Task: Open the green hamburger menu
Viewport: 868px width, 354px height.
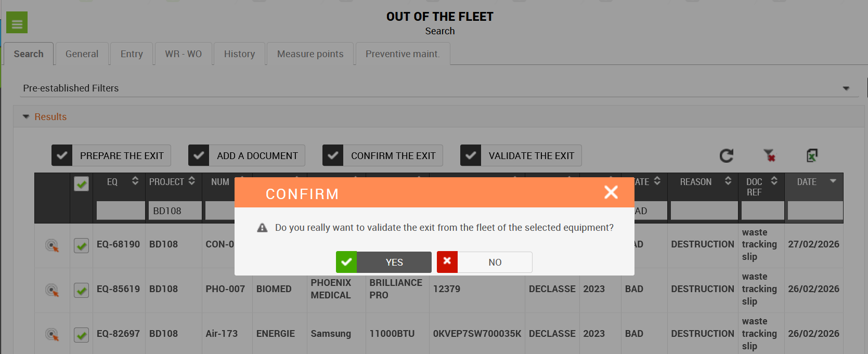Action: 17,23
